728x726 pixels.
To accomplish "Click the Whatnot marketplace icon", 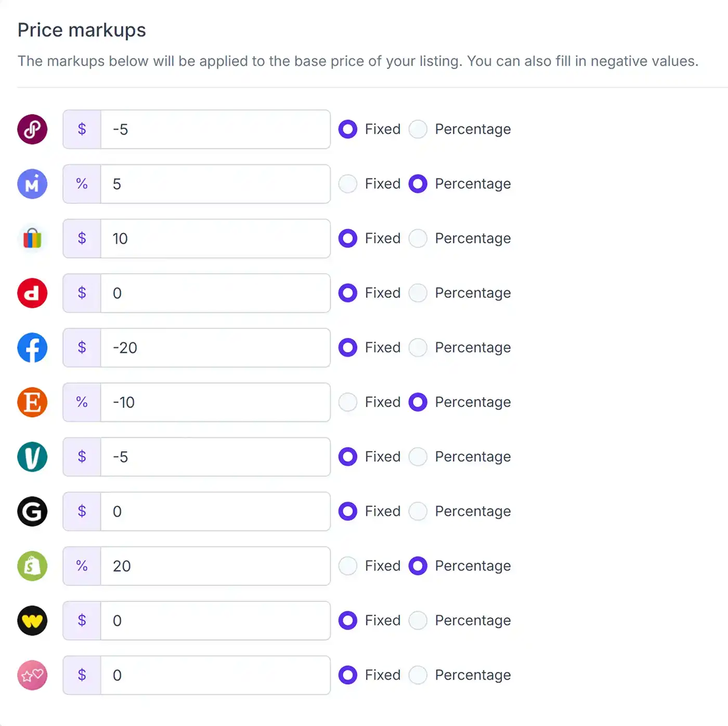I will (x=32, y=620).
